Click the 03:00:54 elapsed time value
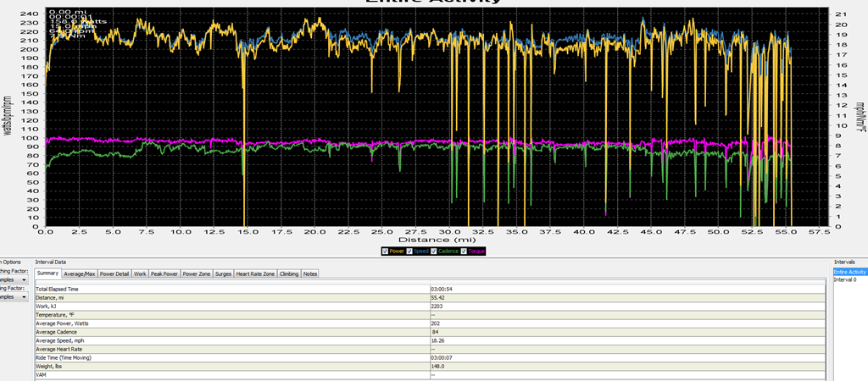 tap(440, 289)
